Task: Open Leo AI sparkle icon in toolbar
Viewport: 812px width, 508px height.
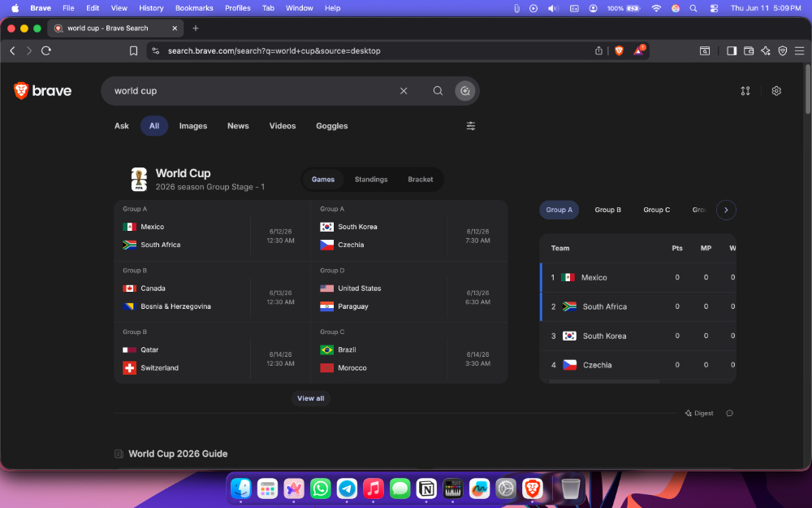Action: pyautogui.click(x=766, y=50)
